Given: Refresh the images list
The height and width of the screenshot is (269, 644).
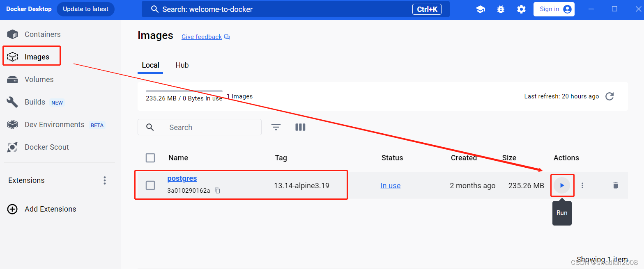Looking at the screenshot, I should tap(609, 96).
